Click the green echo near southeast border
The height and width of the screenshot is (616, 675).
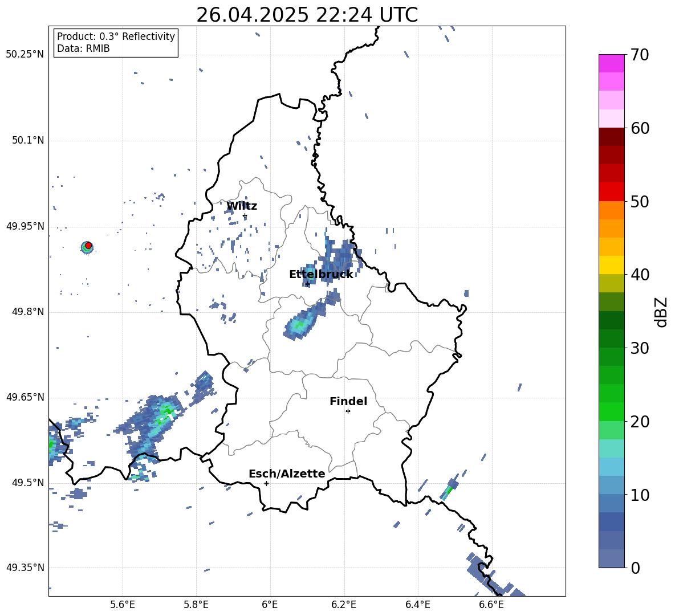[449, 489]
